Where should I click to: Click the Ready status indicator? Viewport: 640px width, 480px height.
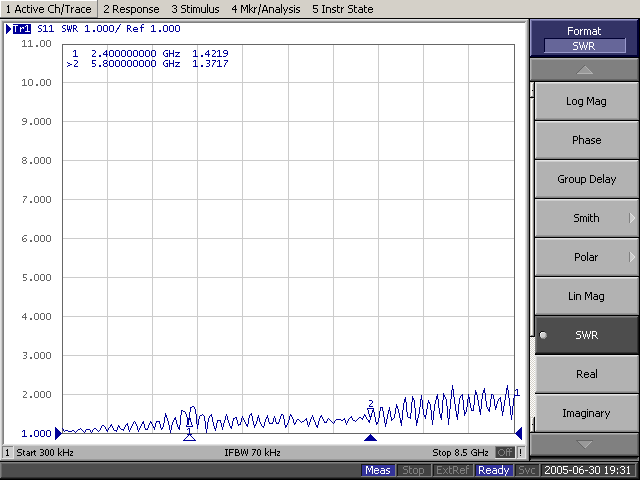coord(493,470)
